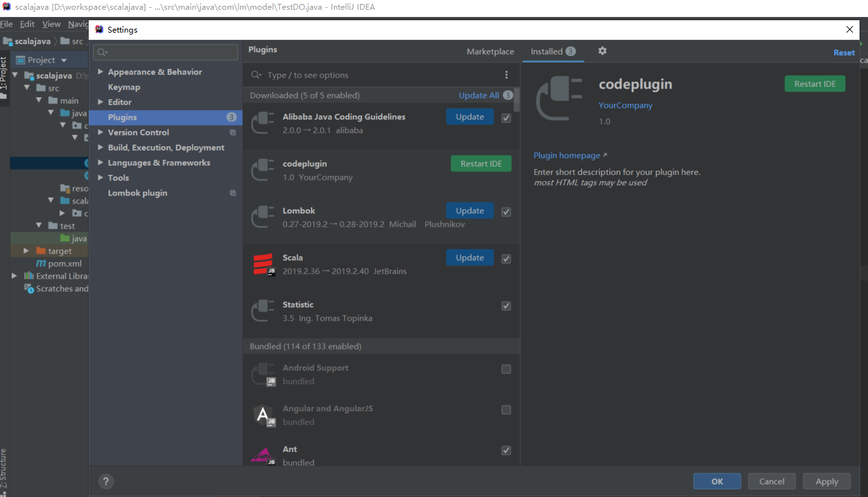The height and width of the screenshot is (497, 868).
Task: Click Restart IDE in codeplugin list row
Action: pos(481,164)
